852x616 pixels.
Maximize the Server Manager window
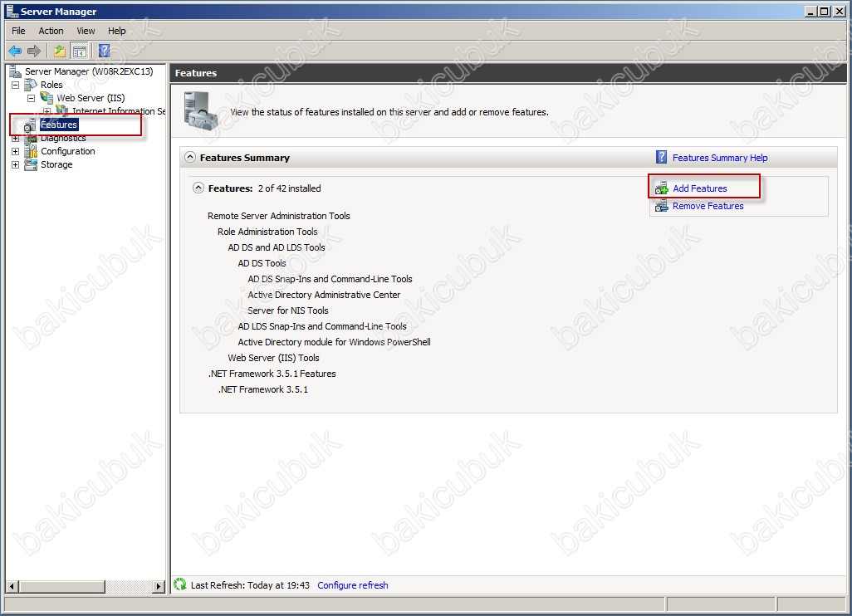(x=825, y=11)
